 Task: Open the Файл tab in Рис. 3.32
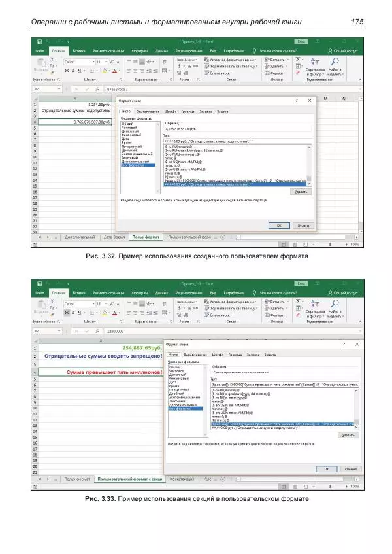coord(39,51)
